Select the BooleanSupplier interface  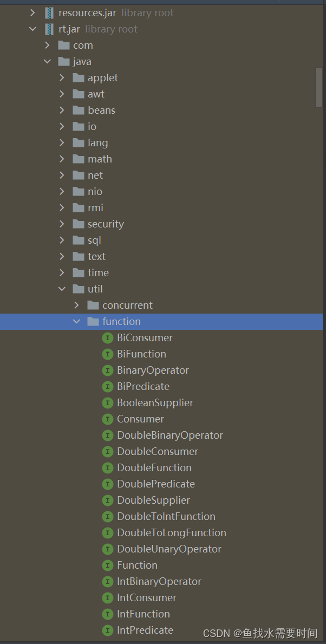coord(148,403)
